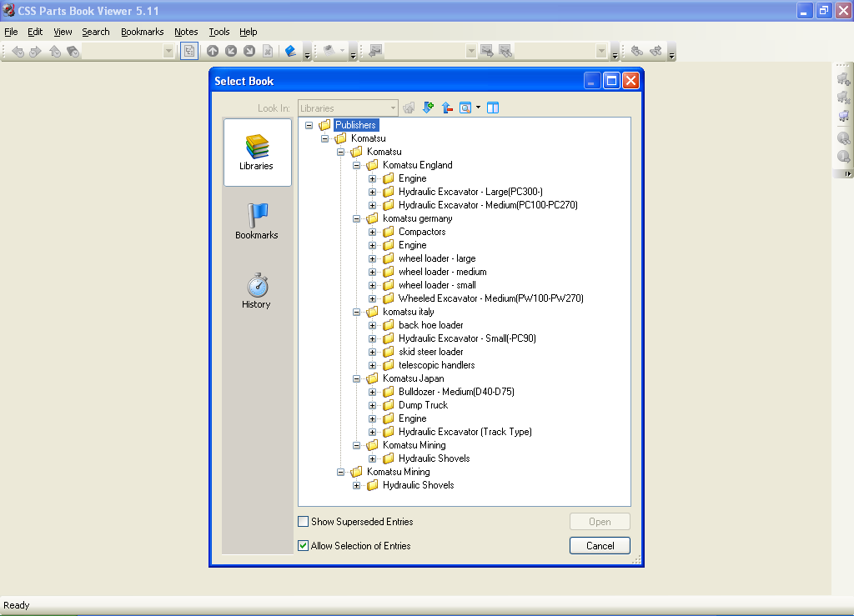Collapse the Komatsu Japan node
This screenshot has height=616, width=854.
coord(357,378)
